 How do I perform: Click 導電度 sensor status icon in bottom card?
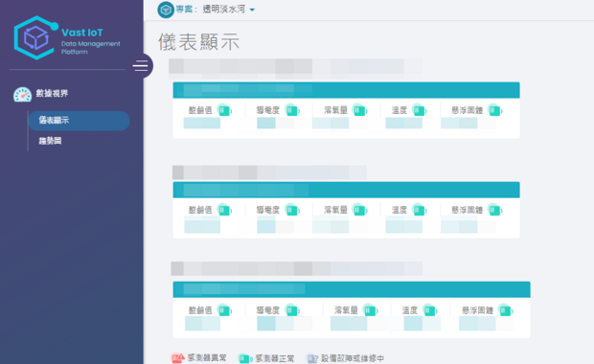[292, 310]
